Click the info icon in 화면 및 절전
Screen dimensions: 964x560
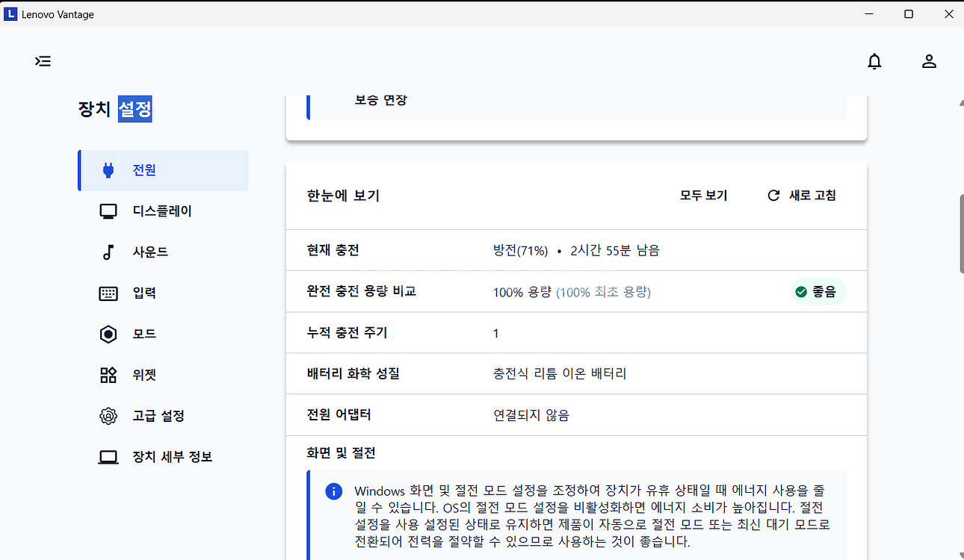[333, 491]
